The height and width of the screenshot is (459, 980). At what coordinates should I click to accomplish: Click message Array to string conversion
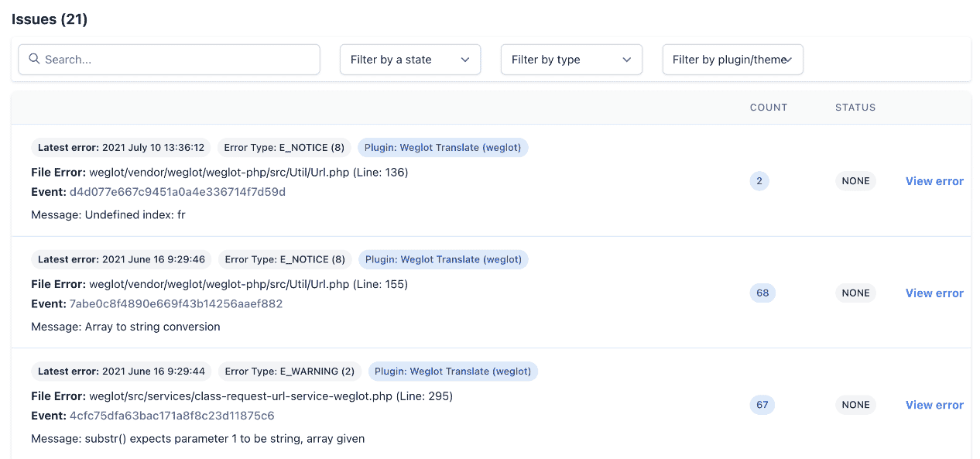[x=125, y=327]
